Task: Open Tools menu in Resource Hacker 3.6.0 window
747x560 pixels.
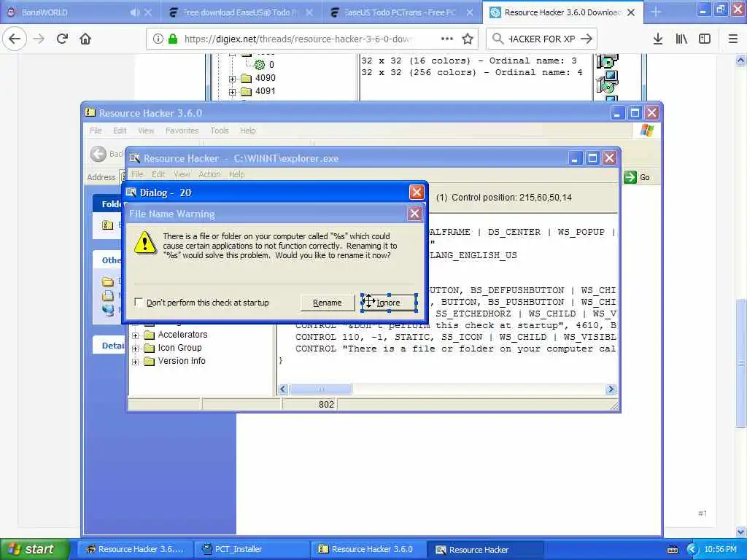Action: point(220,131)
